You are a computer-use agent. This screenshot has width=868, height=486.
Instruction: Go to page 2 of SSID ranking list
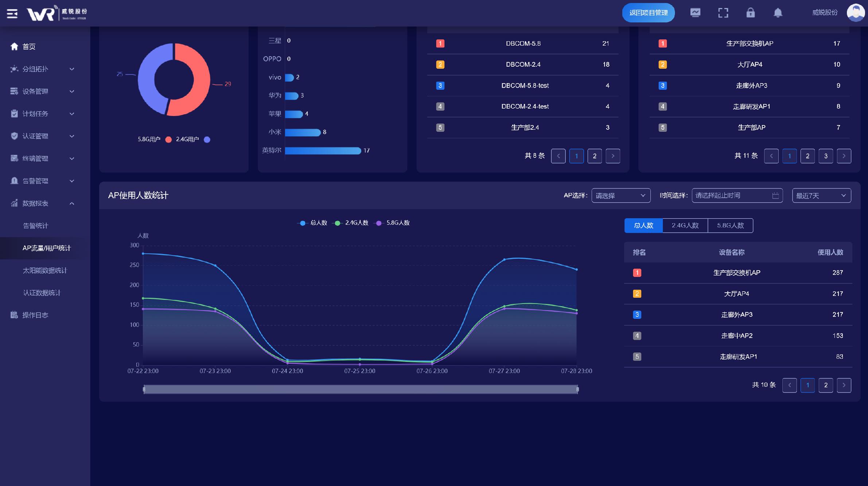[595, 156]
